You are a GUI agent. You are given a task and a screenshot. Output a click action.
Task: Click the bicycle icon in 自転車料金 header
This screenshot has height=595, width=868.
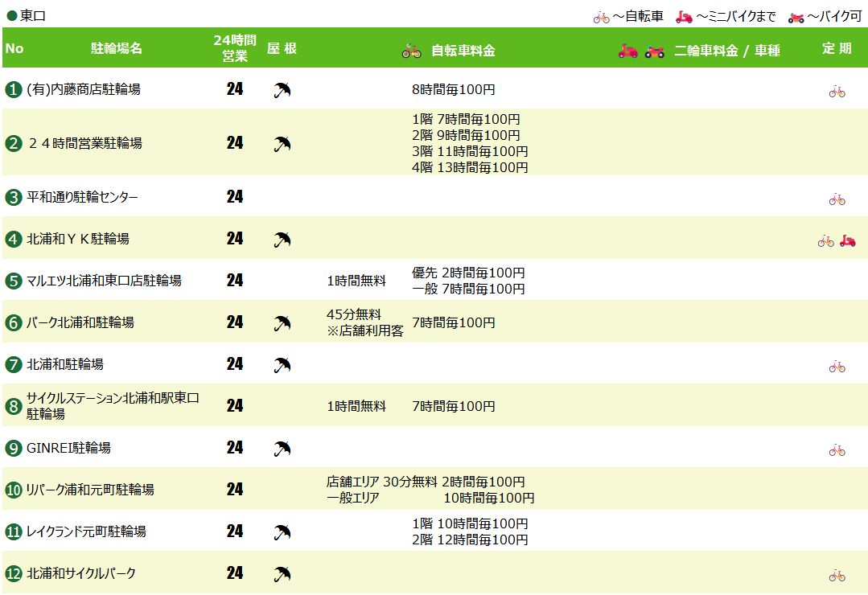[x=411, y=51]
